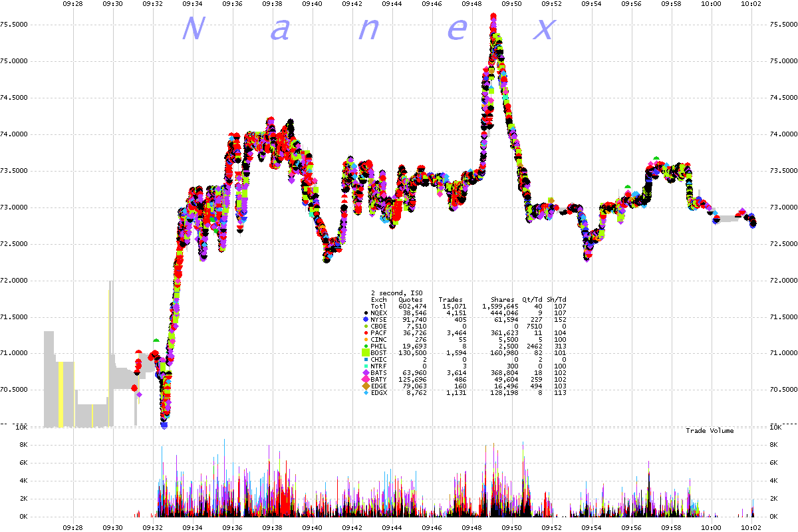
Task: Click the 'Shares' column header in legend
Action: tap(502, 300)
